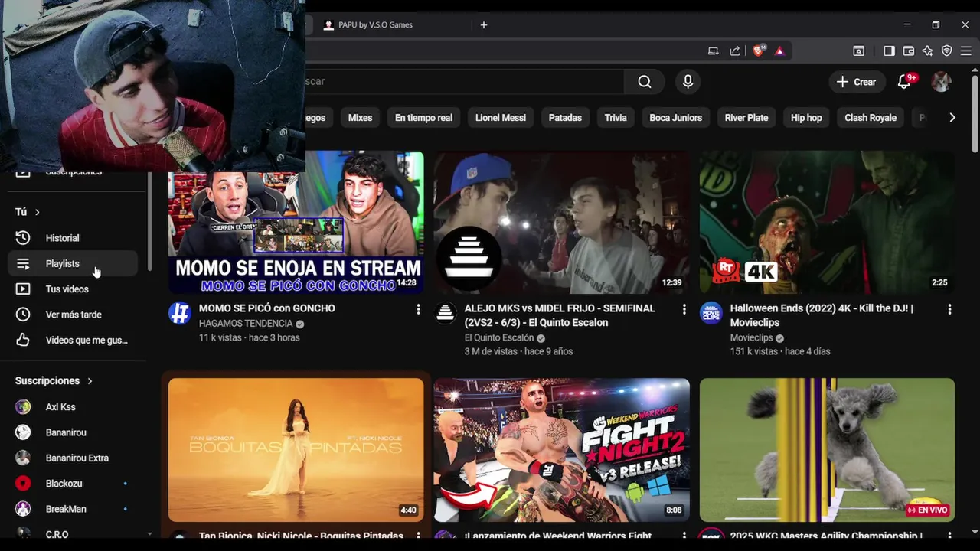The height and width of the screenshot is (551, 980).
Task: Click the tab search icon in toolbar
Action: [859, 51]
